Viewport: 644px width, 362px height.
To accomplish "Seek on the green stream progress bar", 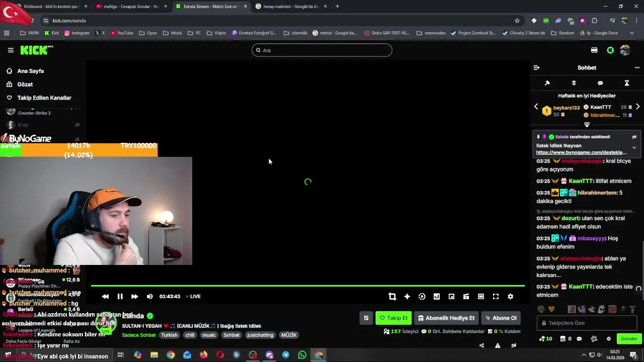I will [307, 286].
